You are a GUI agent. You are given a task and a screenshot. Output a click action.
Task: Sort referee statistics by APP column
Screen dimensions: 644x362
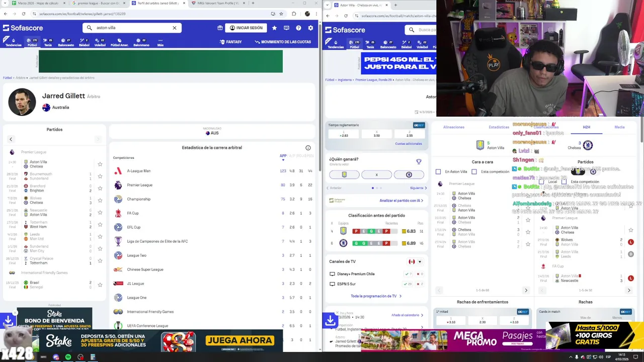(x=283, y=156)
